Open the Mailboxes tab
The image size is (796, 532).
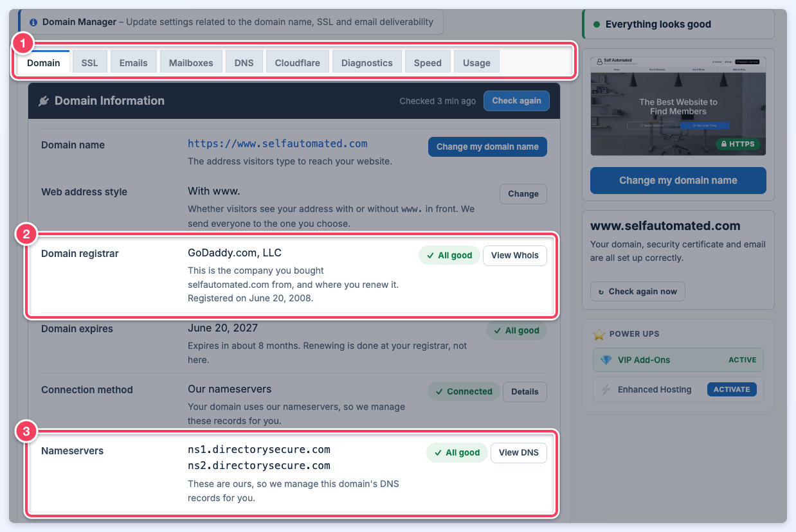point(191,62)
